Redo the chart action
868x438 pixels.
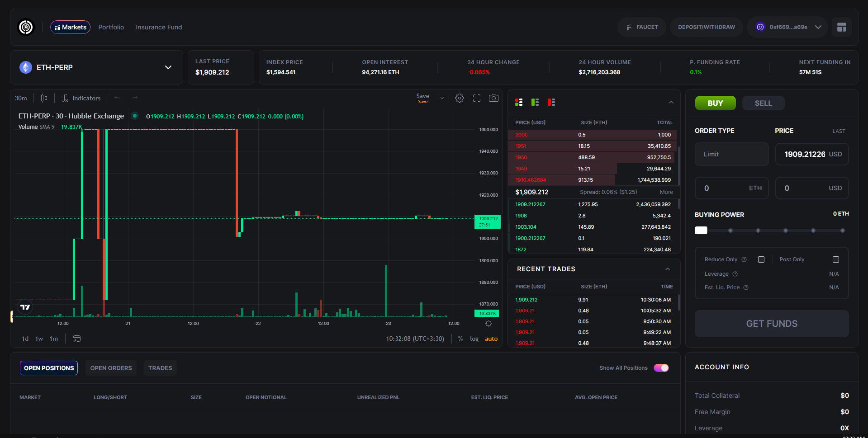point(134,98)
